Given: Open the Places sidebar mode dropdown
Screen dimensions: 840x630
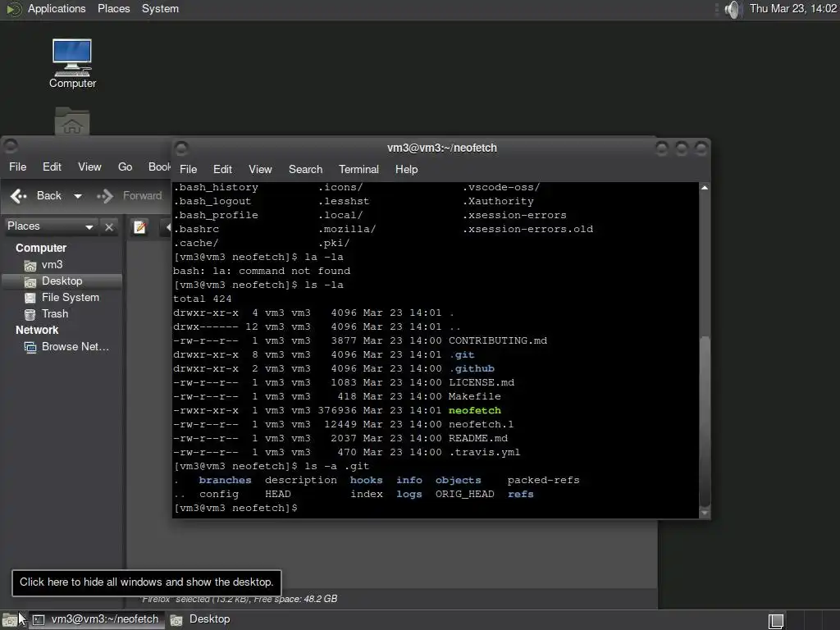Looking at the screenshot, I should [x=50, y=226].
